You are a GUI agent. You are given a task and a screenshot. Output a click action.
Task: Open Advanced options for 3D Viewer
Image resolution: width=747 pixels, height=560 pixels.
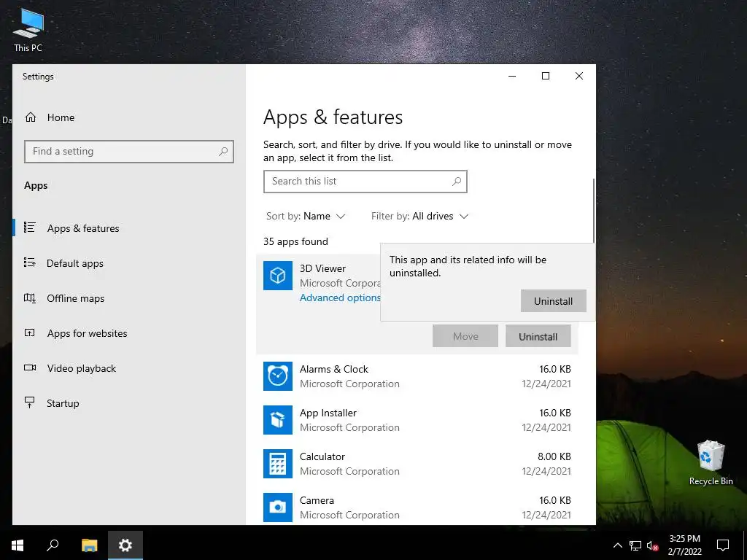340,297
